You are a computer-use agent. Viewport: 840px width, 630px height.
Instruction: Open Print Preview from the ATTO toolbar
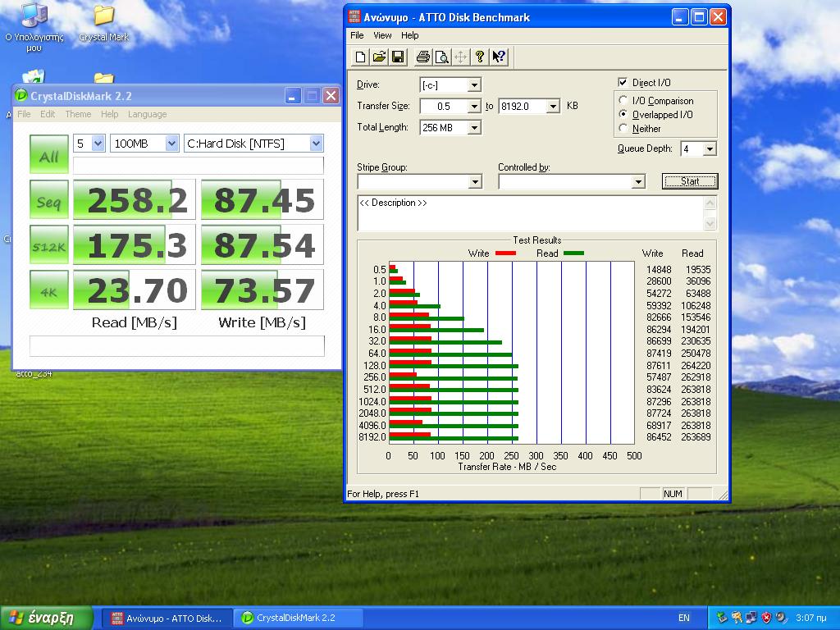[442, 57]
